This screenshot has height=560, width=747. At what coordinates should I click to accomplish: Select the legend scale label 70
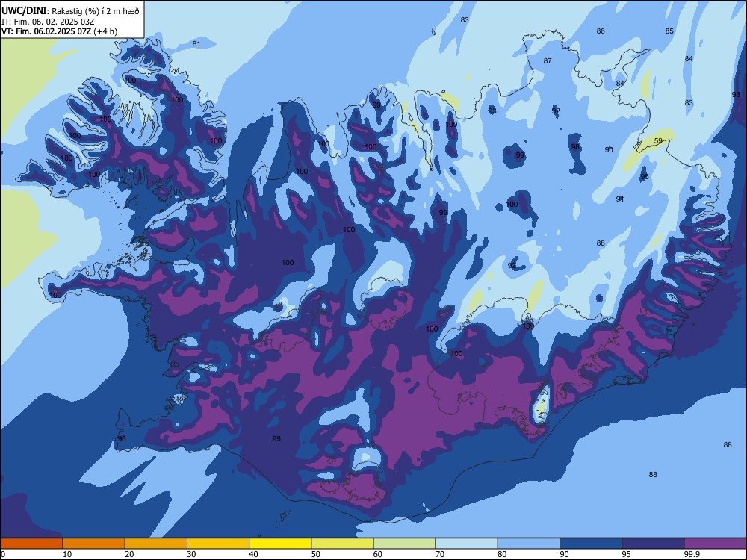(x=440, y=554)
